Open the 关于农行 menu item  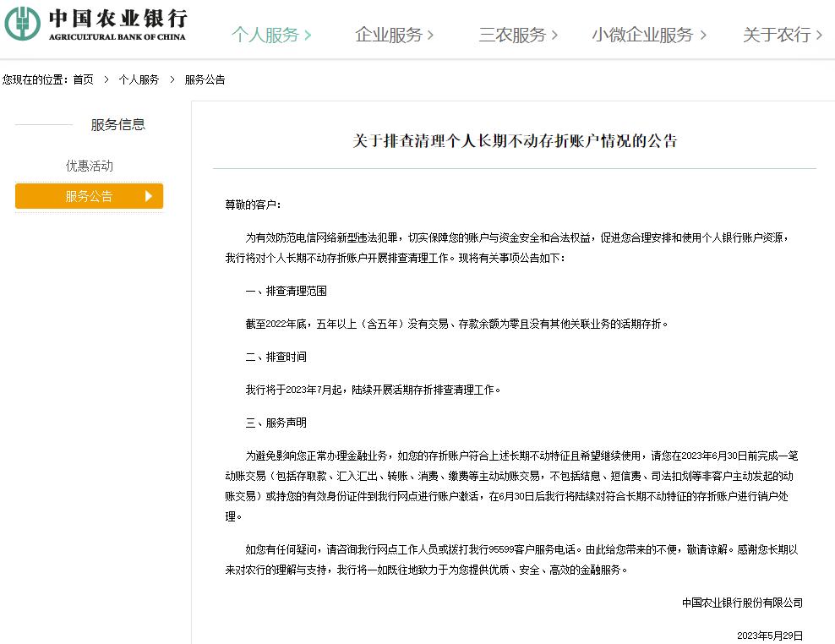776,35
